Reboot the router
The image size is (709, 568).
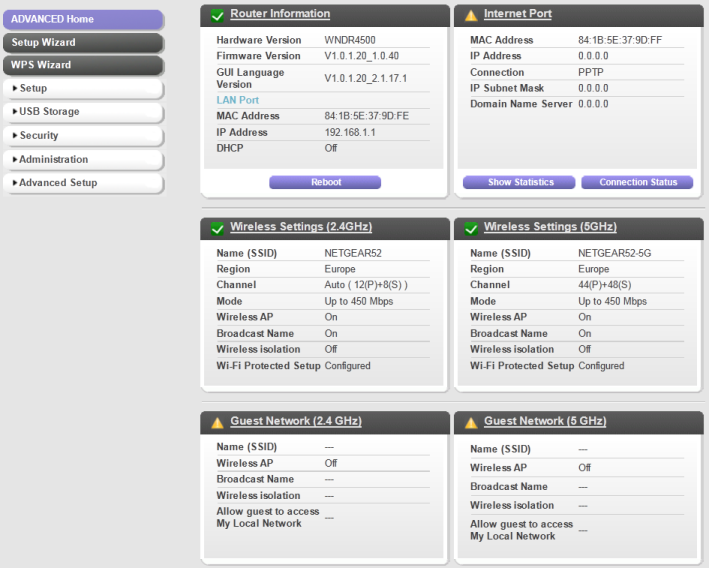click(x=325, y=182)
